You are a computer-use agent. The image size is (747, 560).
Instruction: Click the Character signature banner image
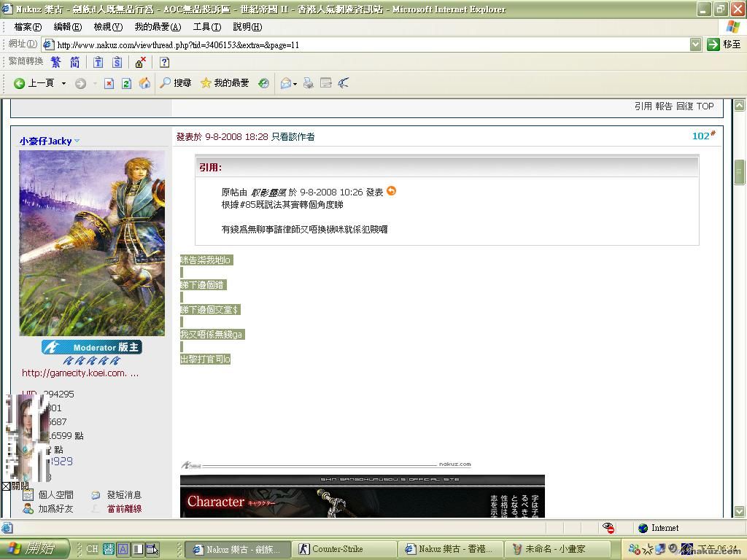(362, 496)
